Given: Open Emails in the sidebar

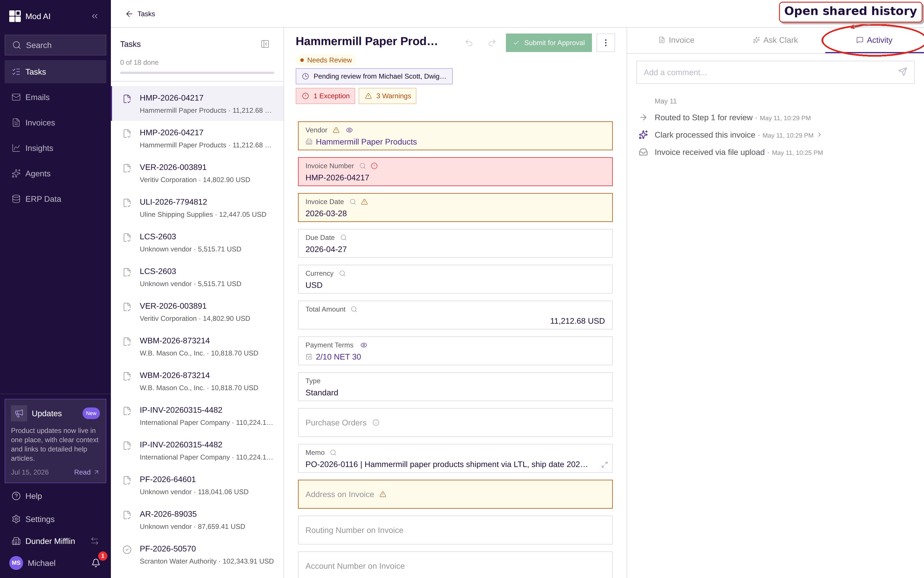Looking at the screenshot, I should (55, 97).
